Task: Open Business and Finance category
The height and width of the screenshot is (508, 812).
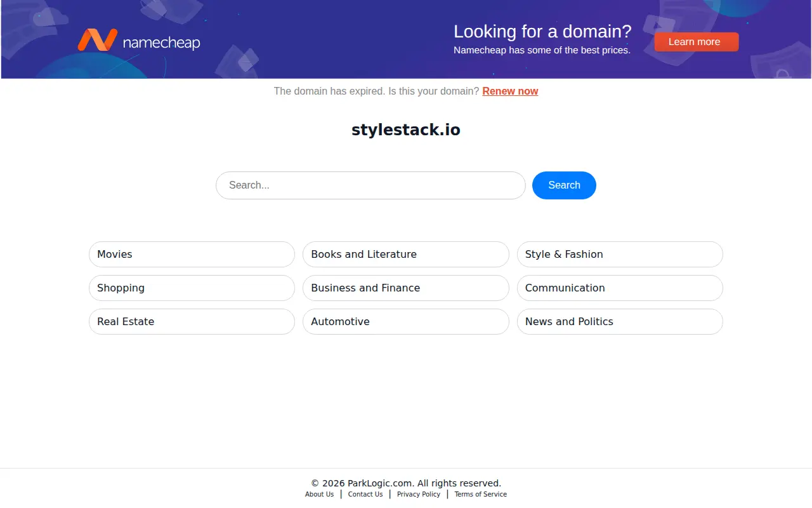Action: [x=406, y=288]
